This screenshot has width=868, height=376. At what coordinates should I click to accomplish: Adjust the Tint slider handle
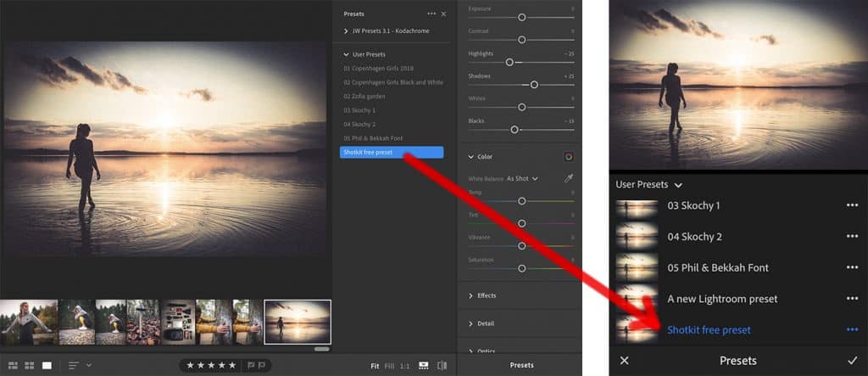tap(521, 223)
